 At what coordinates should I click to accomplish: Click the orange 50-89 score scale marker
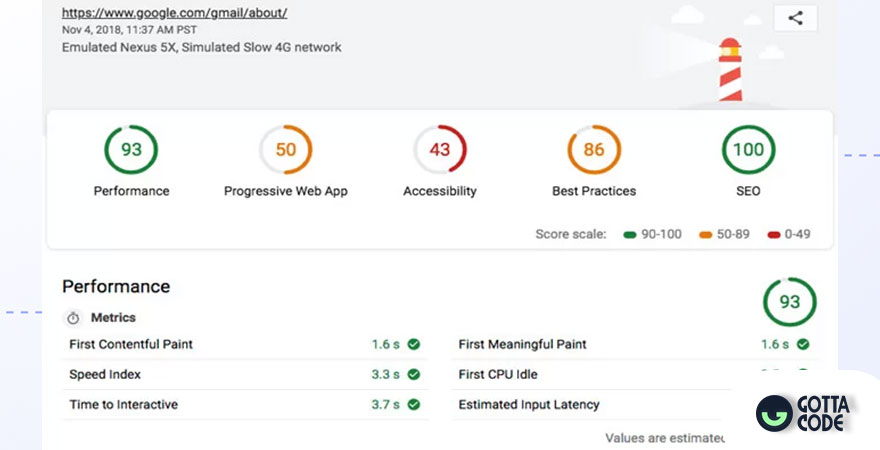pyautogui.click(x=705, y=235)
